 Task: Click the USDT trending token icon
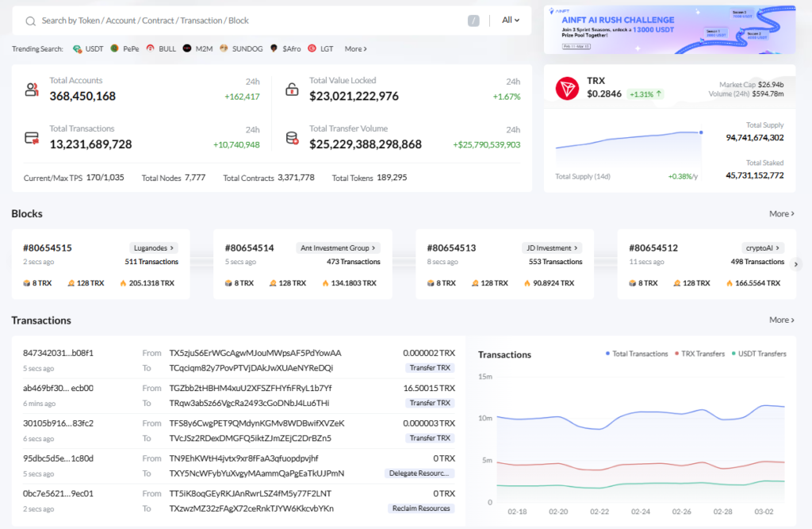pyautogui.click(x=78, y=49)
